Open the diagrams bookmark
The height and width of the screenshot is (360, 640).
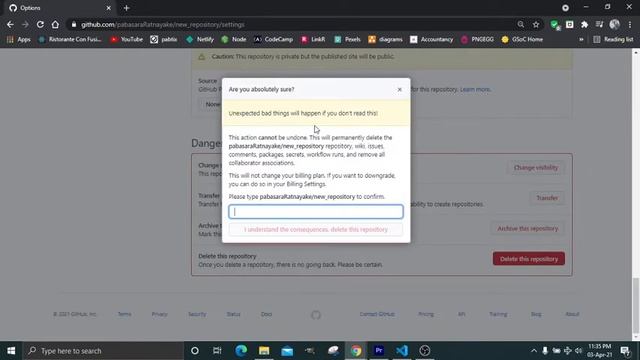point(385,40)
